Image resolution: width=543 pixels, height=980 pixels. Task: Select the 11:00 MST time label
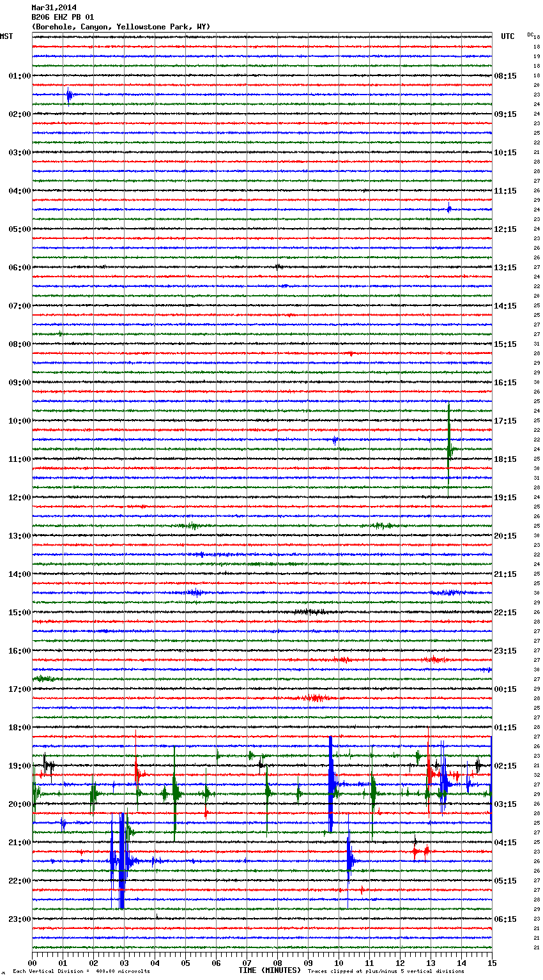(20, 459)
